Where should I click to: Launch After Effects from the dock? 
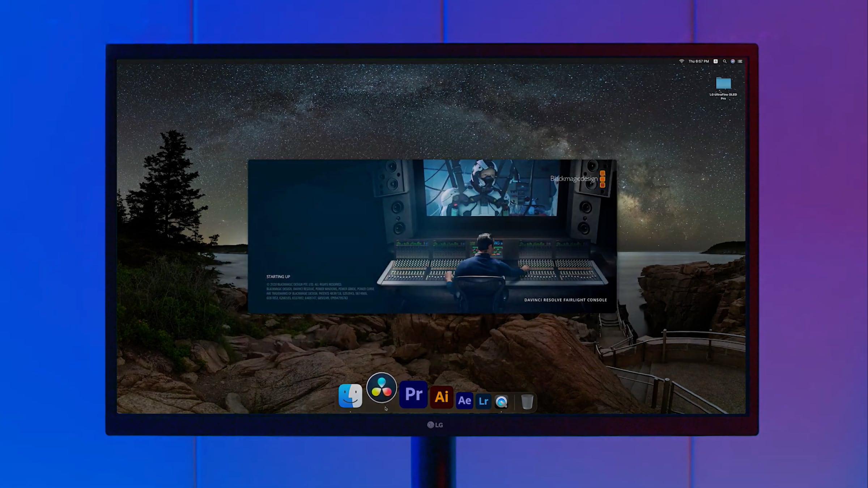(464, 400)
